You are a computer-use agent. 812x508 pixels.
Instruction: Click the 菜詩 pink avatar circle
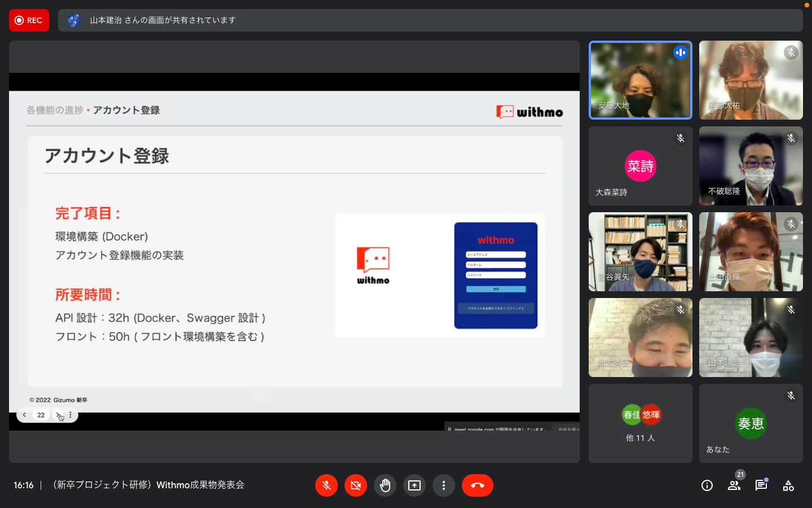641,166
